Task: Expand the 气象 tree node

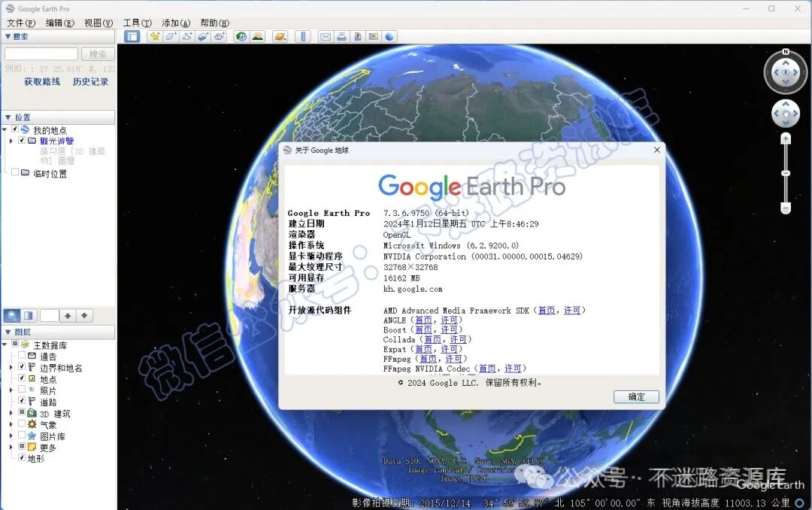Action: coord(11,424)
